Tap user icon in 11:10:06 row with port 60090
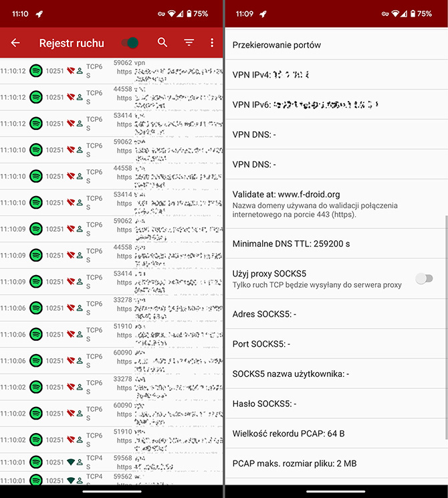448x498 pixels. click(80, 361)
